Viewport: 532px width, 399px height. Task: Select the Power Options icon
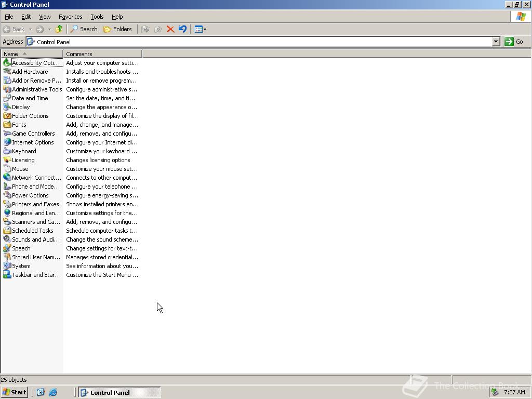7,195
